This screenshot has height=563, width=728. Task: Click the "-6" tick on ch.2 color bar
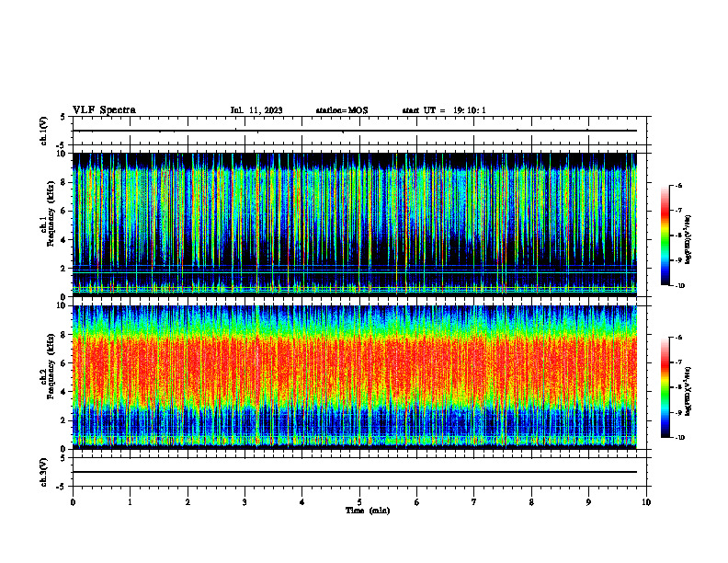pyautogui.click(x=678, y=338)
